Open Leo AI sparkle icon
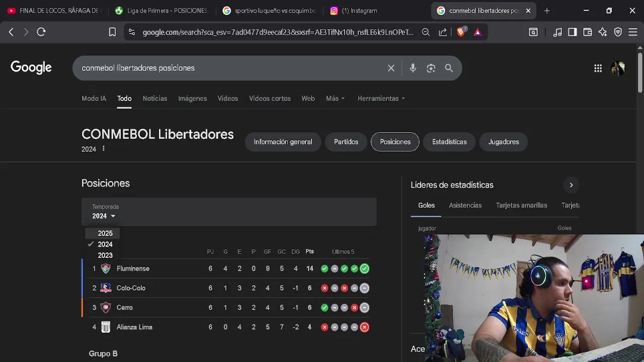This screenshot has width=644, height=362. (x=603, y=32)
